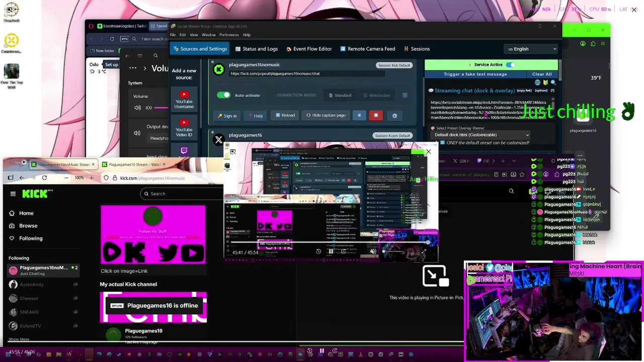Close the picture-in-picture window
644x362 pixels.
tap(428, 151)
